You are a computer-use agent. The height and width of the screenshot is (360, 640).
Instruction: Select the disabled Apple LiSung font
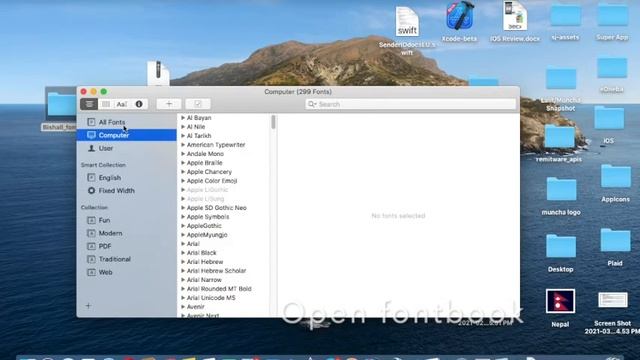205,199
